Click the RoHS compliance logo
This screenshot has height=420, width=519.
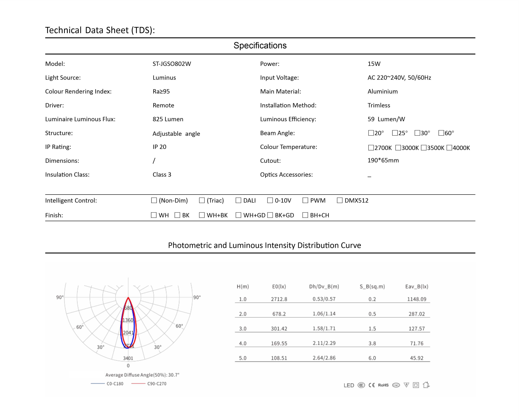click(383, 385)
